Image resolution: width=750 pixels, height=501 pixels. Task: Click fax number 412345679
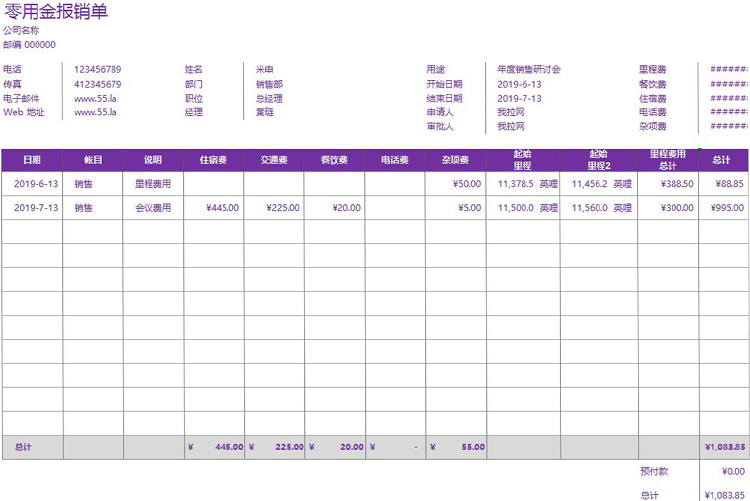click(98, 84)
